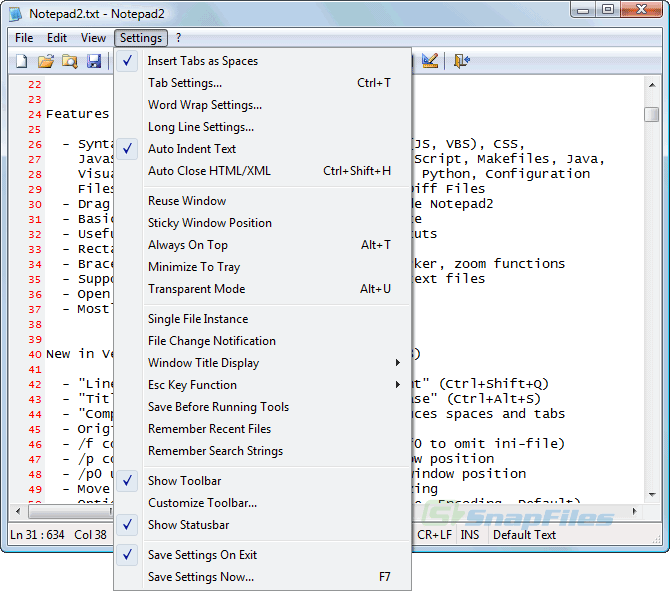Click line number 24 in margin

click(35, 115)
